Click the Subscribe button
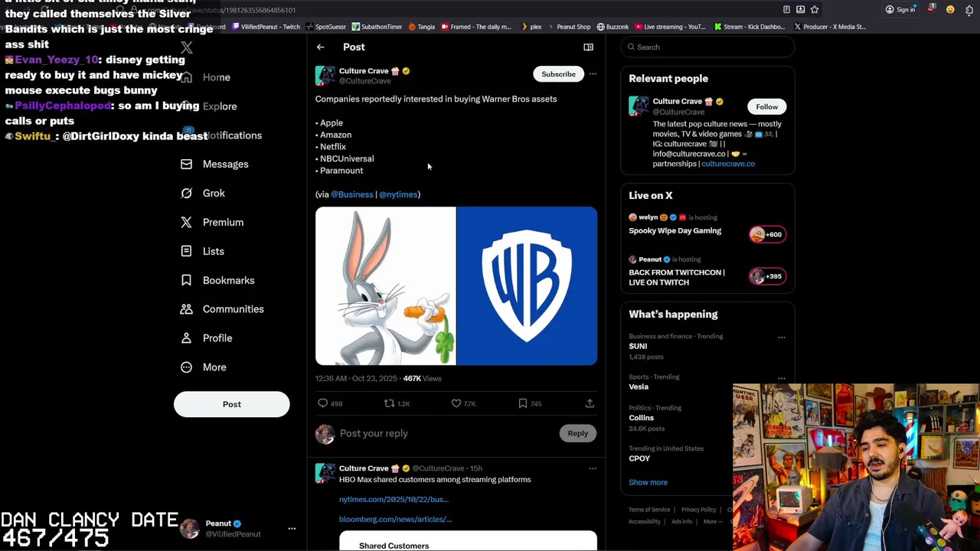The width and height of the screenshot is (980, 551). click(558, 74)
